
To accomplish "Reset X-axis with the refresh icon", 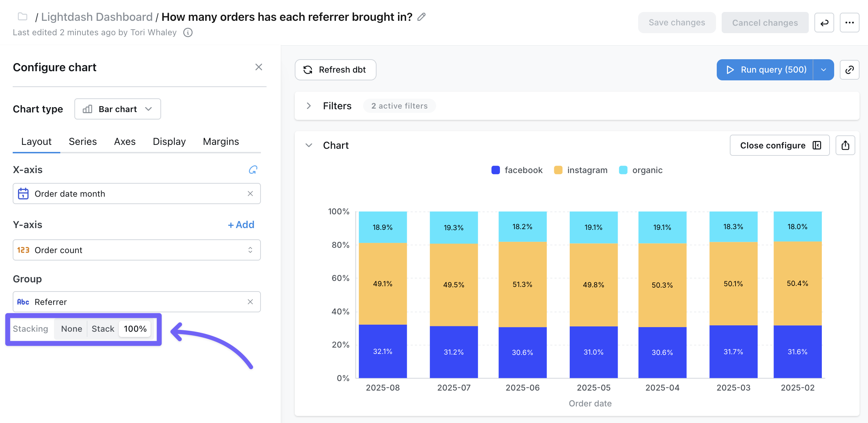I will pyautogui.click(x=253, y=170).
